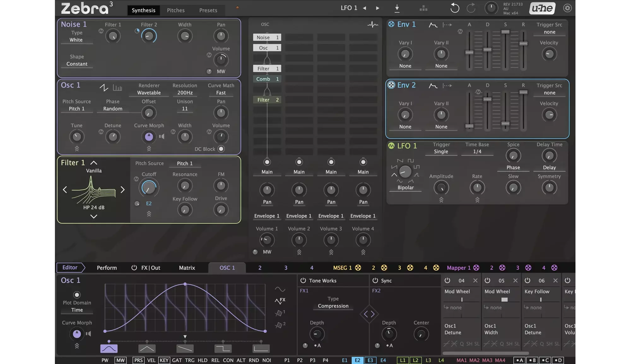Go to next preset arrow
631x364 pixels.
click(377, 8)
